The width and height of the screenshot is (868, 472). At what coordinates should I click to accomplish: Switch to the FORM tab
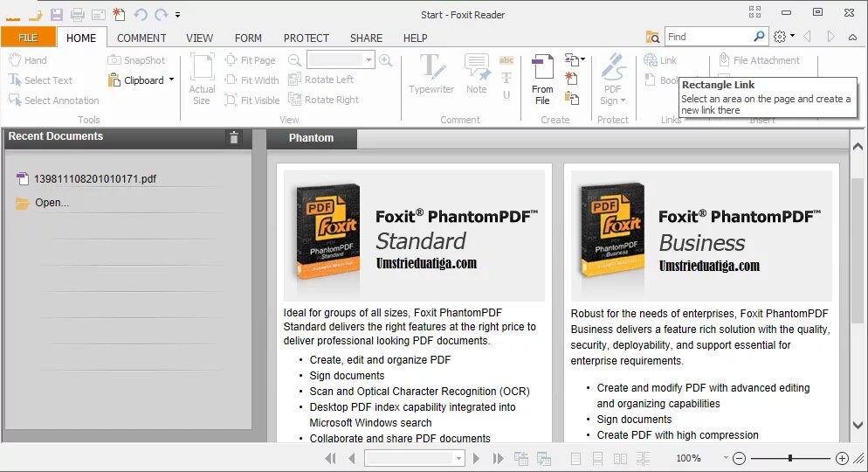[x=248, y=38]
